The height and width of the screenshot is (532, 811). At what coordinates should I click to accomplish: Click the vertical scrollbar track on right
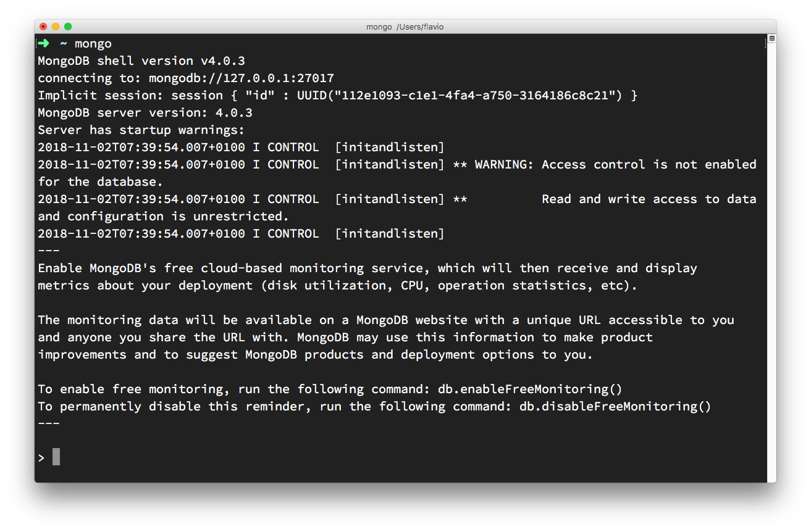pyautogui.click(x=771, y=259)
